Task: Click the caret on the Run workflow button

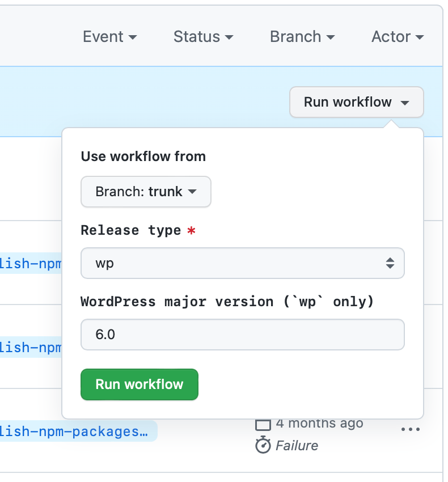Action: click(405, 102)
